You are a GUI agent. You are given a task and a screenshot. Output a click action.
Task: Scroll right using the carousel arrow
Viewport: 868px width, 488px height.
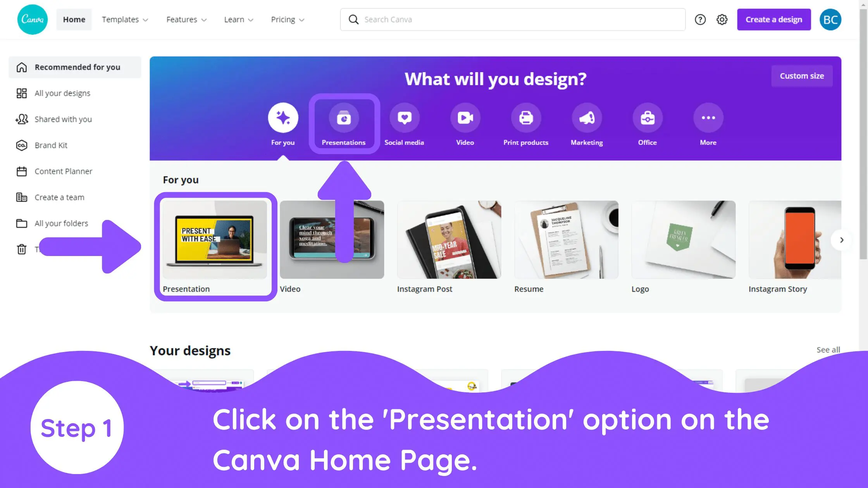click(842, 239)
